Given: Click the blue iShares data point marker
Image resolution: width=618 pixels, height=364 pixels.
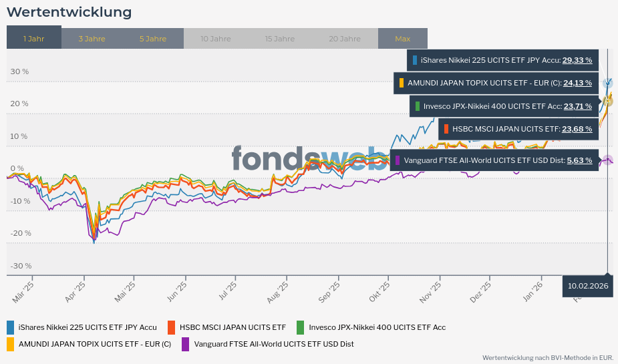Looking at the screenshot, I should [x=608, y=83].
